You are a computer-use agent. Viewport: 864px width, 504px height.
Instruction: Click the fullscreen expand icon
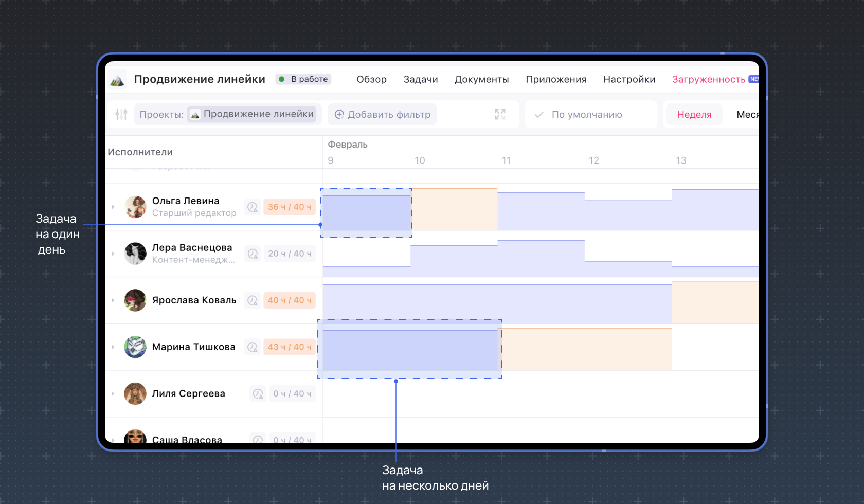(x=500, y=114)
